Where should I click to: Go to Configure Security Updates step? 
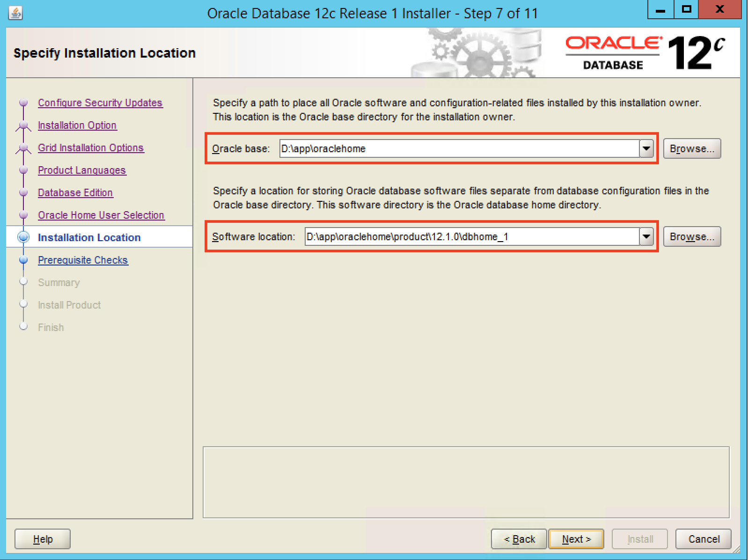(x=100, y=103)
